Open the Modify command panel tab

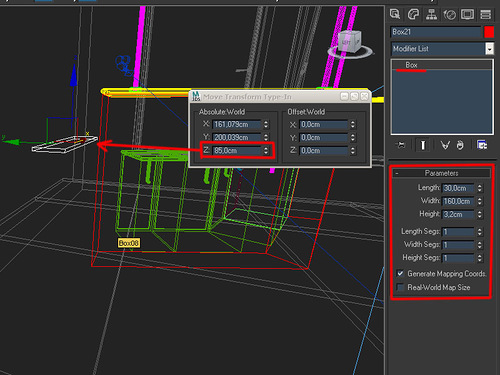point(413,14)
